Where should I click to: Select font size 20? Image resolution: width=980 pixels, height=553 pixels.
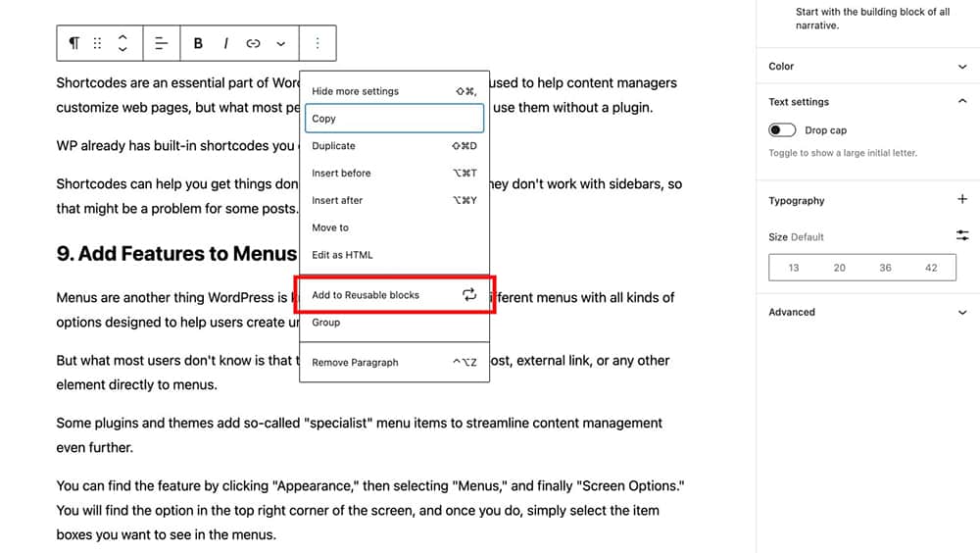click(840, 268)
